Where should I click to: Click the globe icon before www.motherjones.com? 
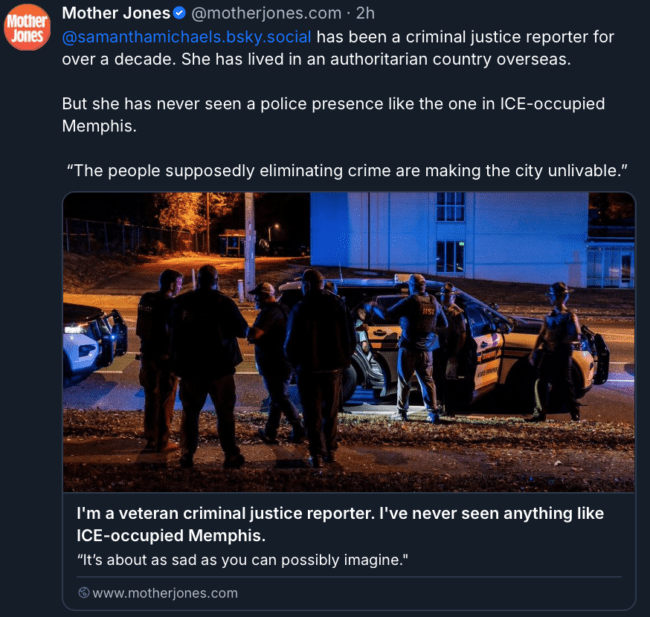[x=84, y=593]
